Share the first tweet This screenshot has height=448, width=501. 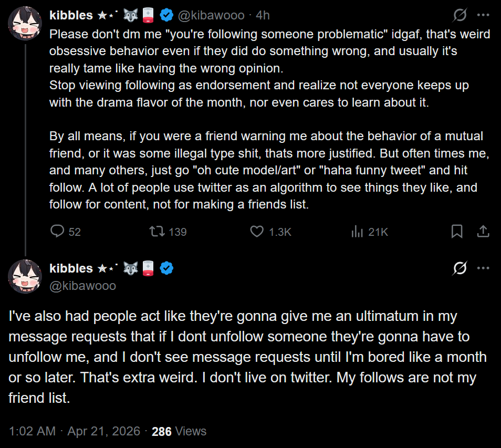tap(483, 231)
